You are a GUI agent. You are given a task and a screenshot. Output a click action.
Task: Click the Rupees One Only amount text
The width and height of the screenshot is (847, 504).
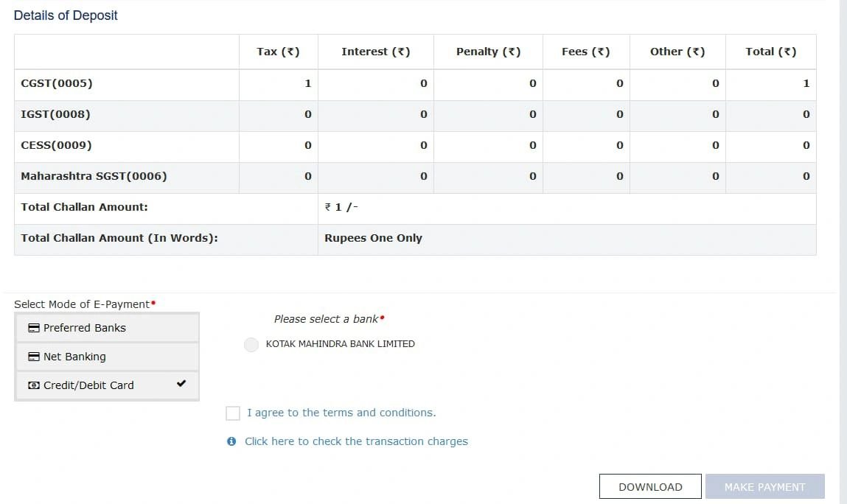pyautogui.click(x=373, y=238)
